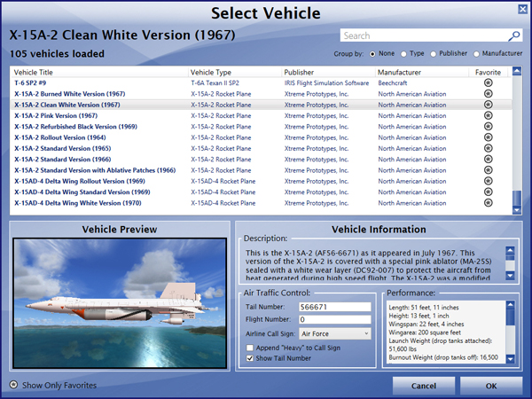
Task: Star X-15AD-4 Delta Wing Standard Version
Action: click(x=489, y=192)
